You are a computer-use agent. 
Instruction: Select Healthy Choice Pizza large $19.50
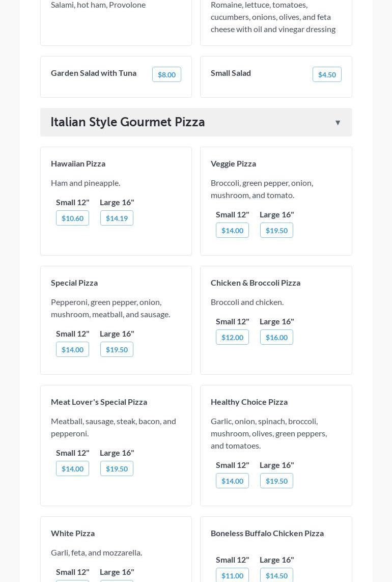[x=276, y=481]
